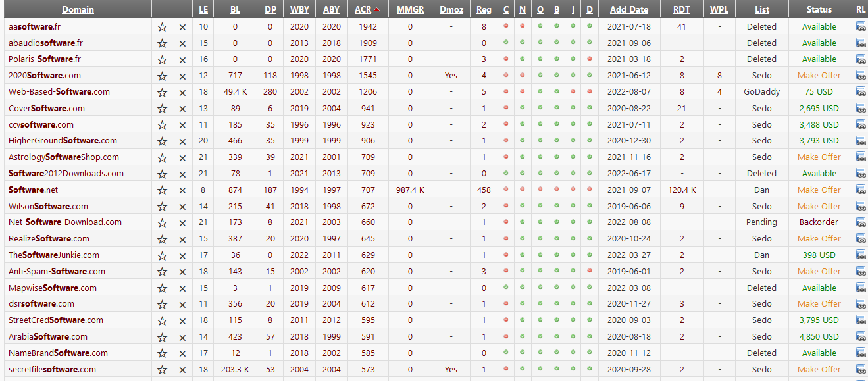
Task: Favorite the CoverSoftware.com domain star
Action: pos(162,109)
